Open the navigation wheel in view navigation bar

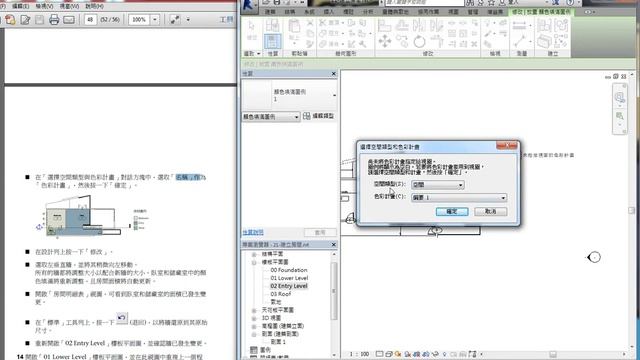[620, 97]
